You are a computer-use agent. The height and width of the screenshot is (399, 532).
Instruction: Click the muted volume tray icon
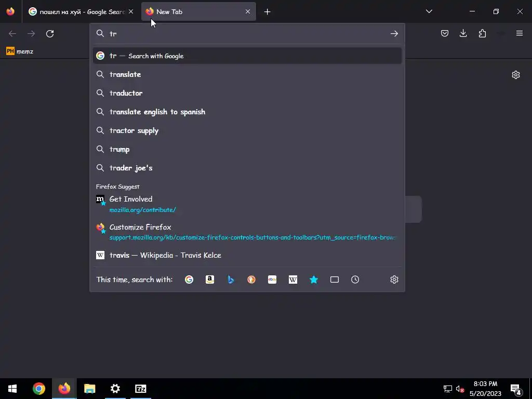click(x=460, y=389)
